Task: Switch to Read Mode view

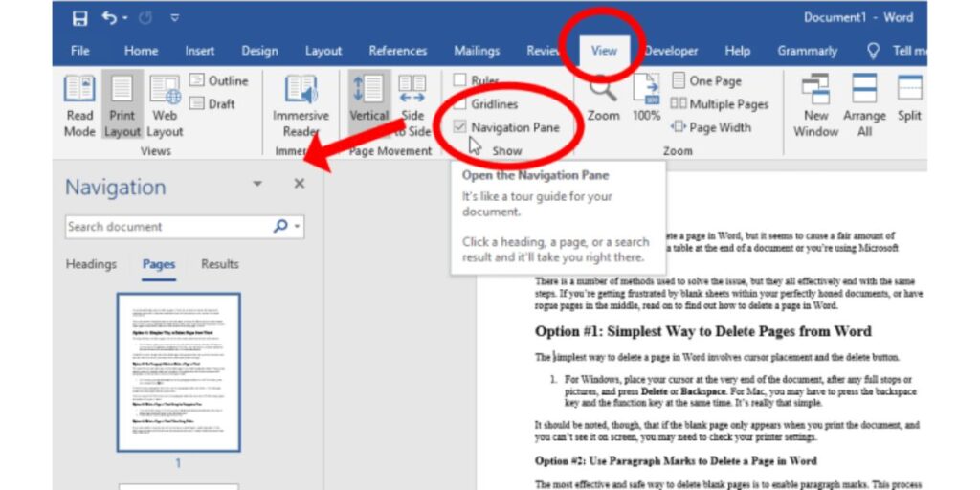Action: [79, 106]
